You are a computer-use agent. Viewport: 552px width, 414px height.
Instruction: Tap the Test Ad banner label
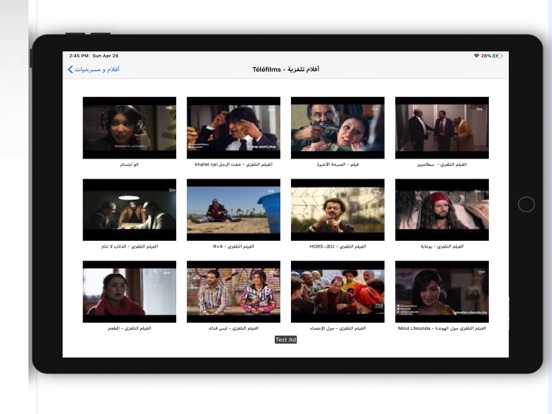[x=286, y=340]
